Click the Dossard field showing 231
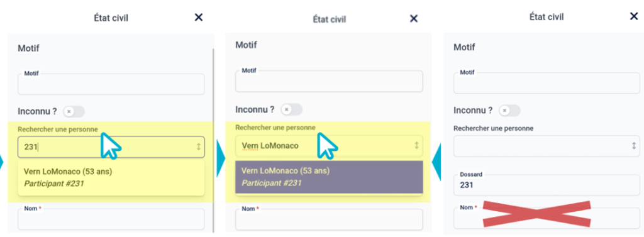The image size is (644, 237). pyautogui.click(x=547, y=185)
